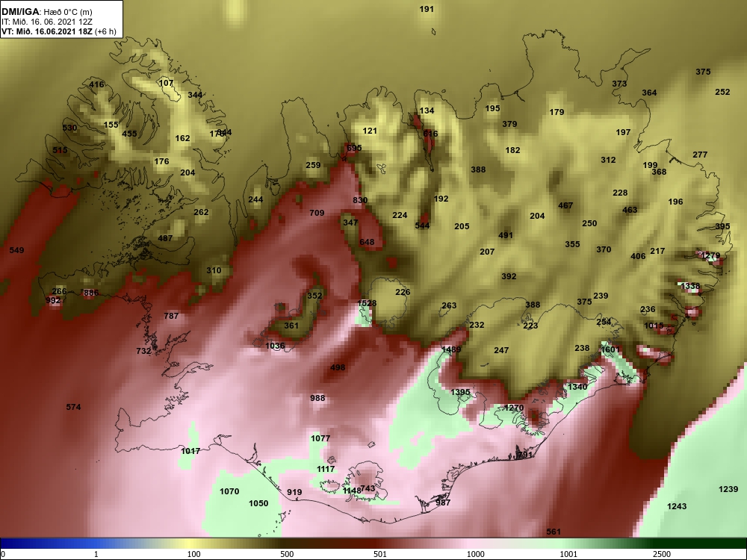The width and height of the screenshot is (747, 560).
Task: Click the map value '455'
Action: coord(129,134)
